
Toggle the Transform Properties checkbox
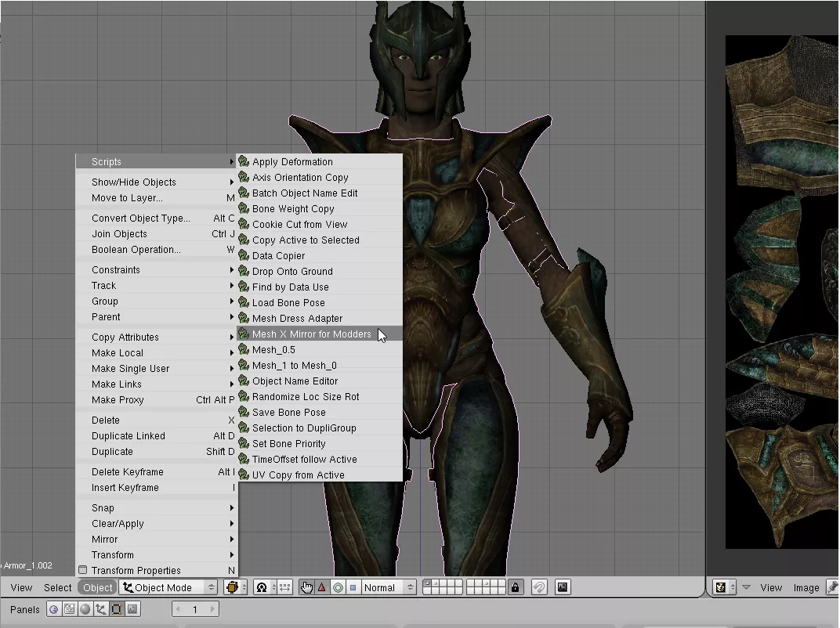[82, 570]
